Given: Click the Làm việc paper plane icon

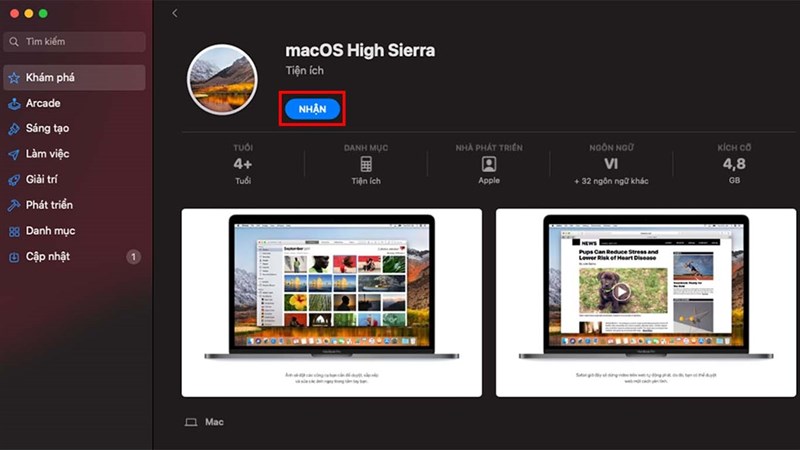Looking at the screenshot, I should (x=14, y=154).
